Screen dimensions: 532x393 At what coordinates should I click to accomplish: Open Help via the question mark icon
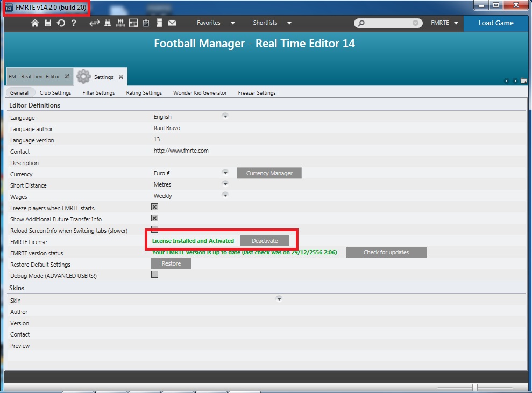pos(74,23)
